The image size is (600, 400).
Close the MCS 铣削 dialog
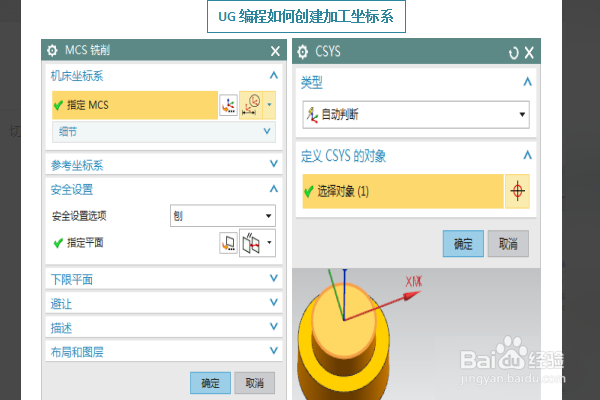pos(275,51)
